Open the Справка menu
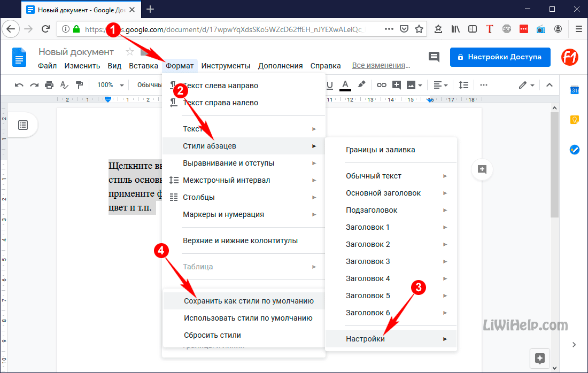Image resolution: width=588 pixels, height=373 pixels. click(326, 66)
